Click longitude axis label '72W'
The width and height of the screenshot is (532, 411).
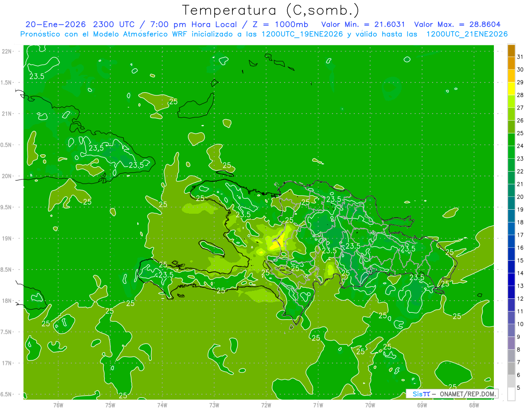click(x=266, y=405)
